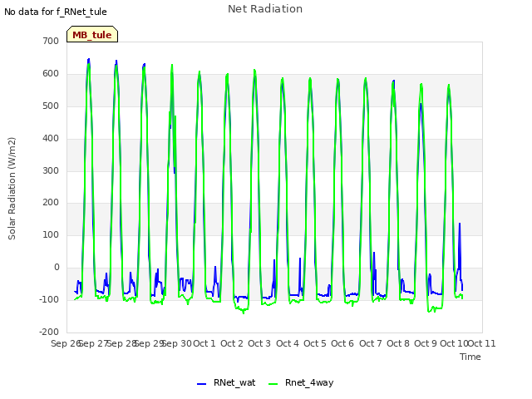Click the Oct 2 x-axis tick label

click(232, 343)
